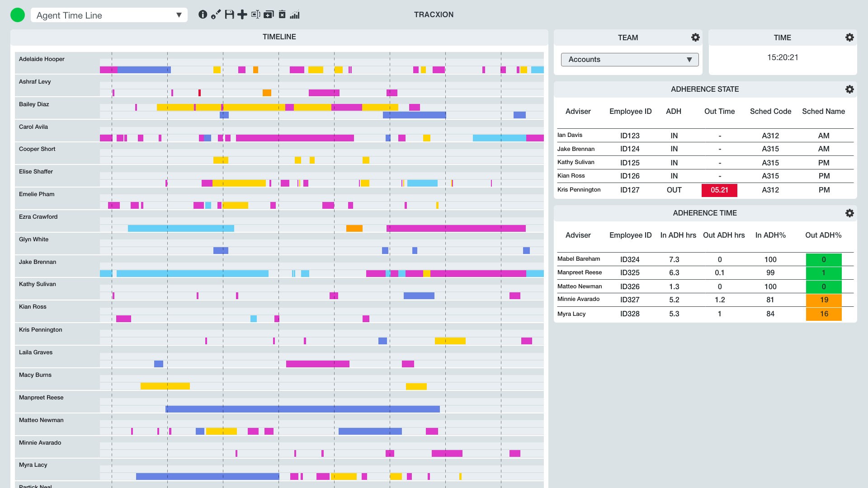Open ADHERENCE TIME settings gear
Screen dimensions: 868x488
849,213
